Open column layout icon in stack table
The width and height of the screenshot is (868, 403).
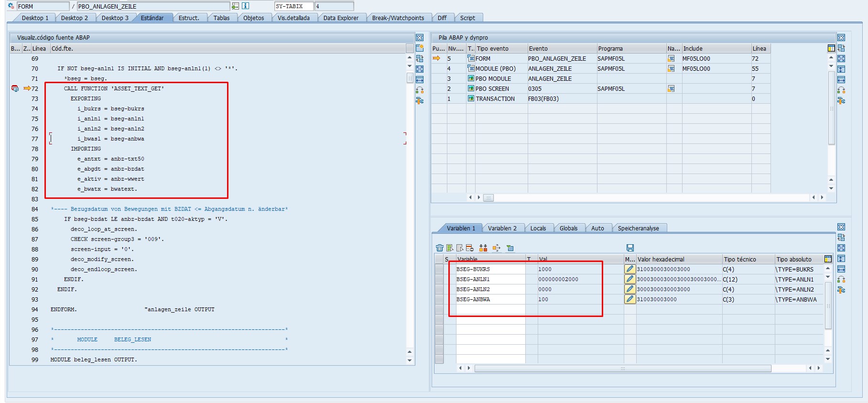pos(831,48)
